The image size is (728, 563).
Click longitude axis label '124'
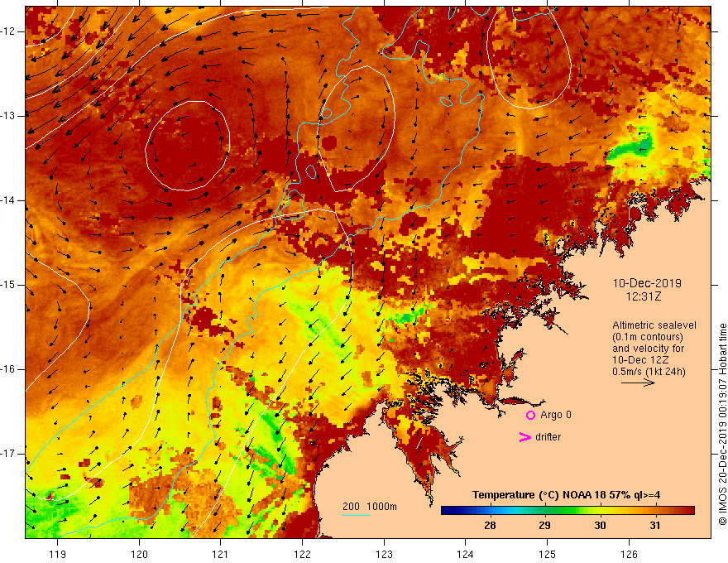coord(465,554)
